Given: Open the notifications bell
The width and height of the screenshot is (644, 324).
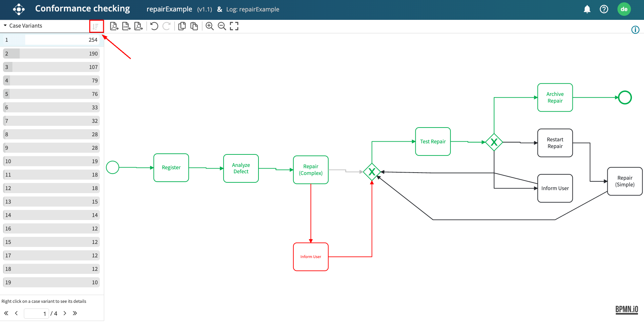Looking at the screenshot, I should point(587,9).
